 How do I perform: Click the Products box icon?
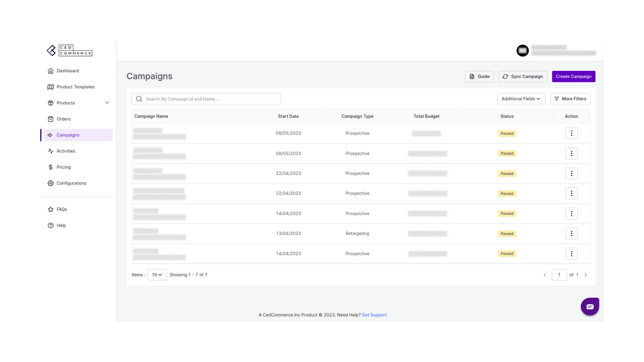(x=50, y=103)
